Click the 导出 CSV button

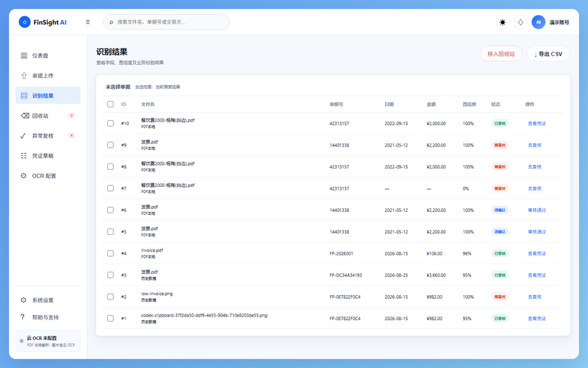coord(548,54)
